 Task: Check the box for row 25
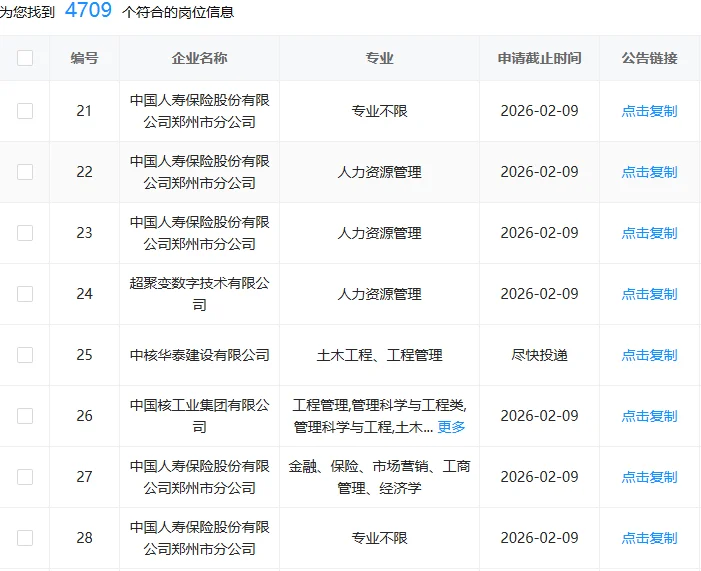click(x=25, y=355)
